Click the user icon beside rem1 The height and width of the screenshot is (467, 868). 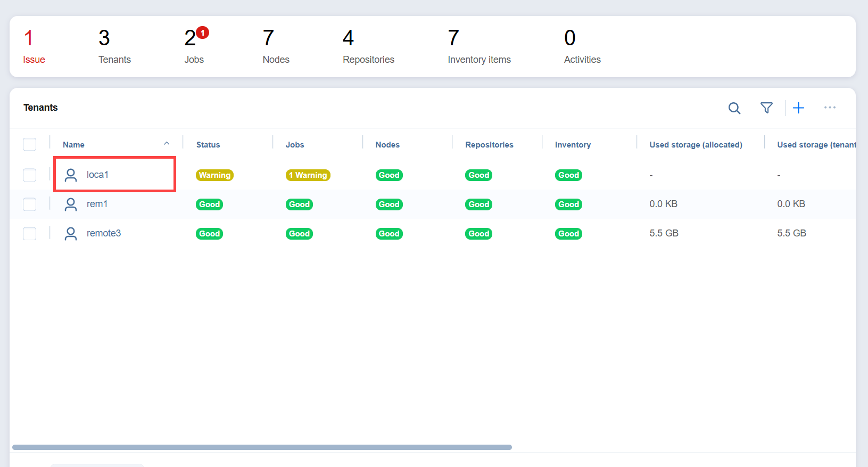click(71, 204)
